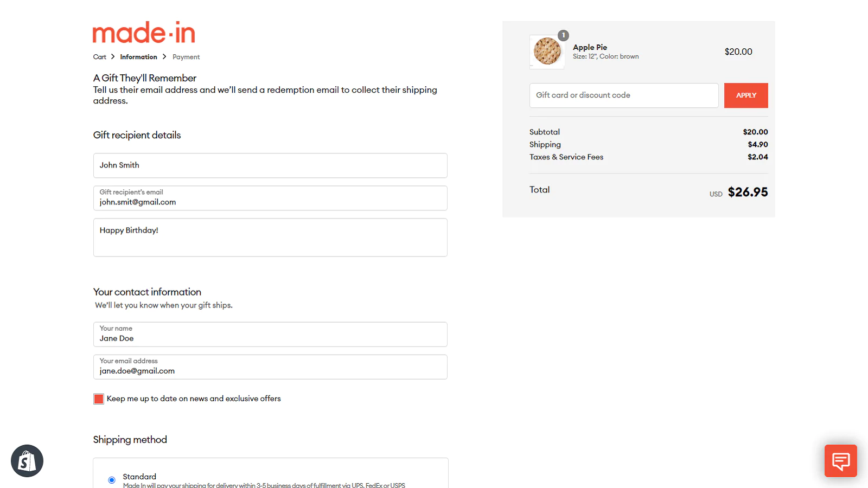Select the Payment breadcrumb step
868x488 pixels.
click(186, 57)
